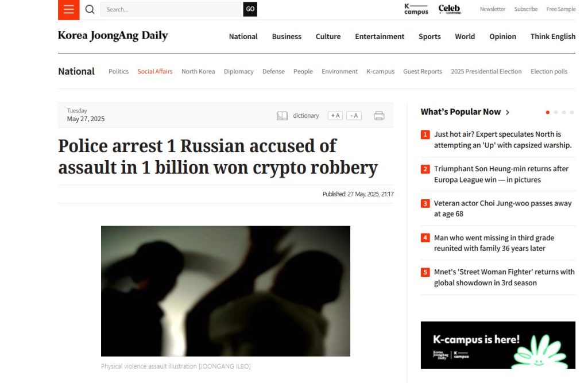Switch to North Korea section tab

198,72
